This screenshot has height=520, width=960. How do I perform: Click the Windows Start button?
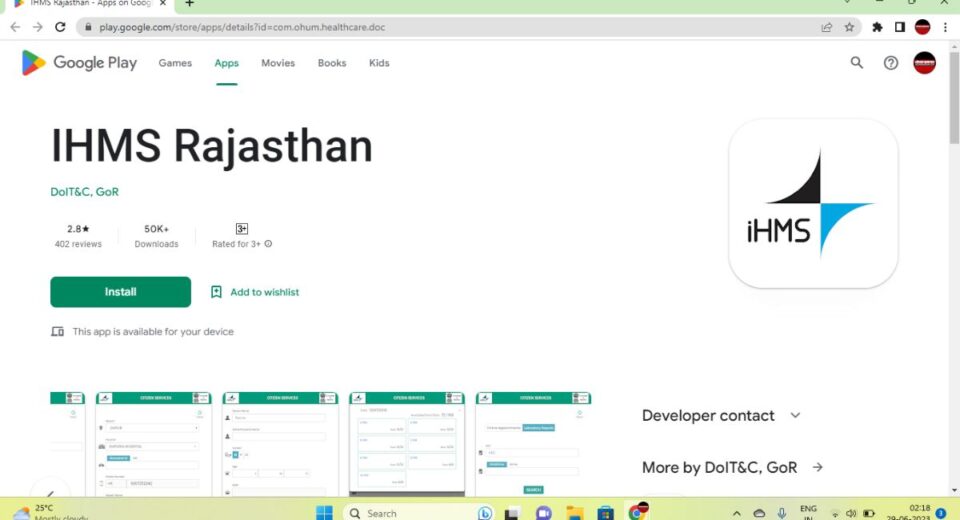324,512
